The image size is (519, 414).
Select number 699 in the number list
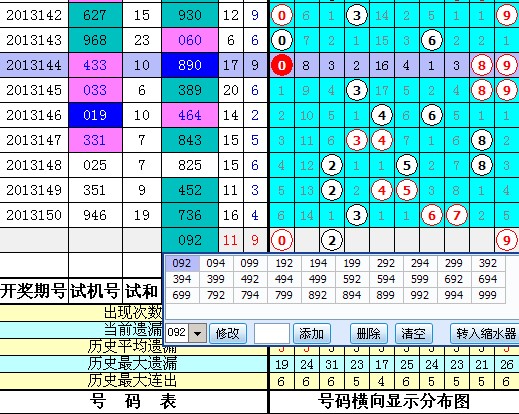(x=182, y=295)
